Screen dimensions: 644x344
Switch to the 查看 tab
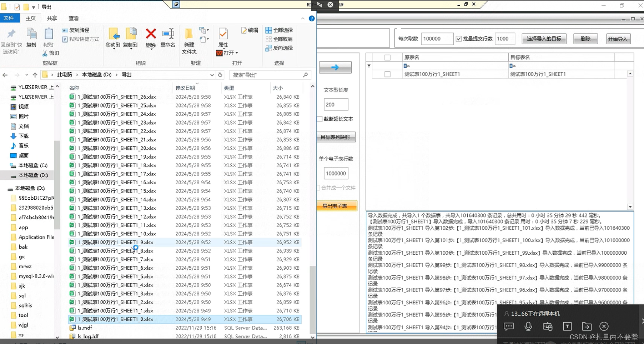[x=73, y=18]
